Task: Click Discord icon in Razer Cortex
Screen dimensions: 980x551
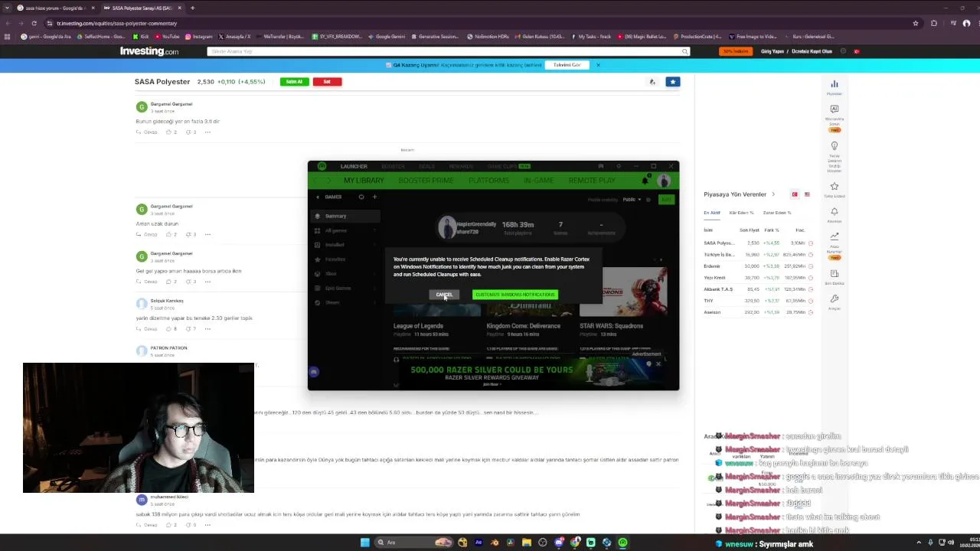Action: [x=313, y=372]
